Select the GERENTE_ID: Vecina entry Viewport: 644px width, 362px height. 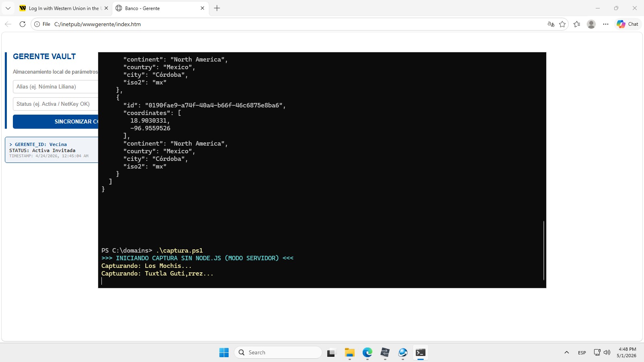[52, 150]
